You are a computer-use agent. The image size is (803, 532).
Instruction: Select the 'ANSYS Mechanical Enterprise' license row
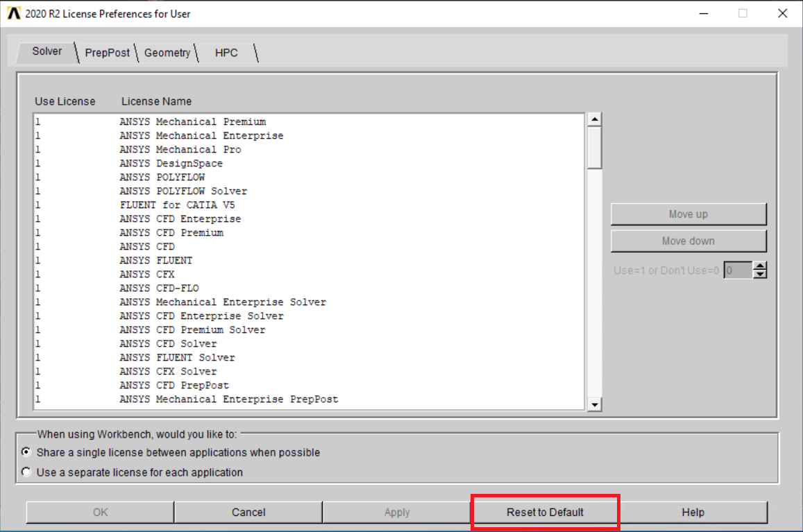(309, 136)
